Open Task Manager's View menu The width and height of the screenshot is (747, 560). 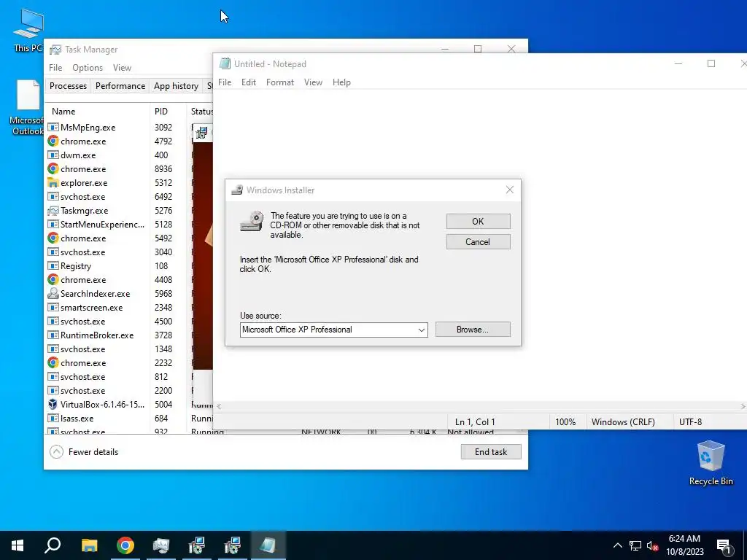(122, 68)
